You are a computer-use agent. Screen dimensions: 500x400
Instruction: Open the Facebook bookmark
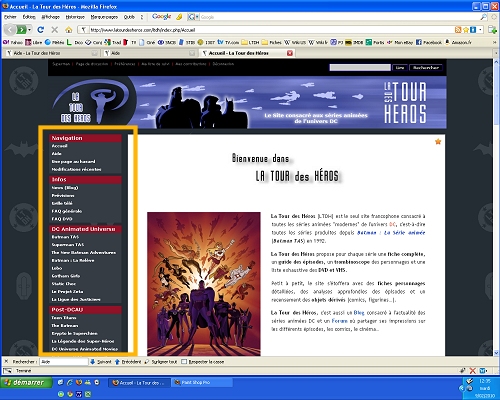429,42
